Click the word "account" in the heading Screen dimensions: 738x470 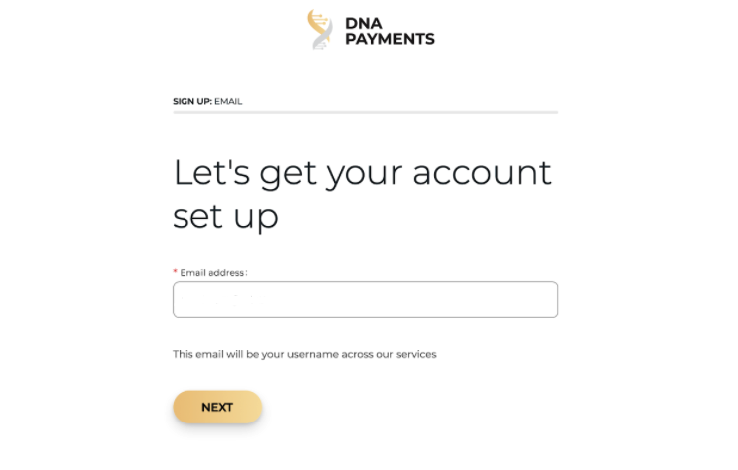[482, 173]
